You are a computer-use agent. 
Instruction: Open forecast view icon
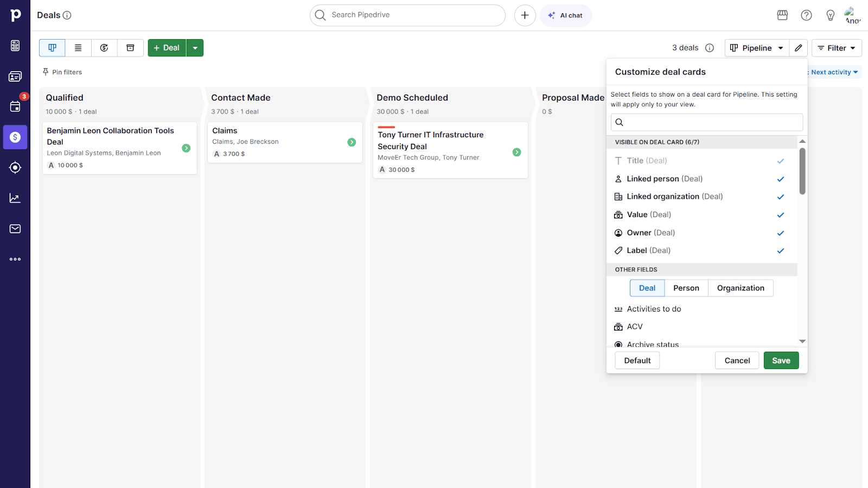tap(104, 48)
